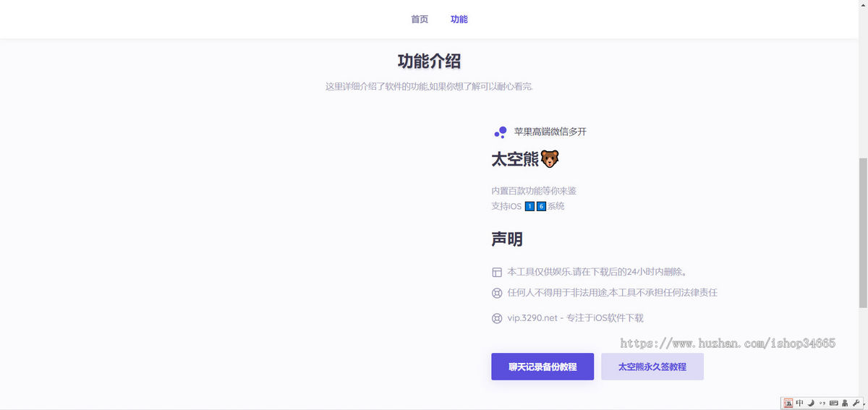Click the 苹果高端微信多开 text
Image resolution: width=868 pixels, height=410 pixels.
pos(550,132)
